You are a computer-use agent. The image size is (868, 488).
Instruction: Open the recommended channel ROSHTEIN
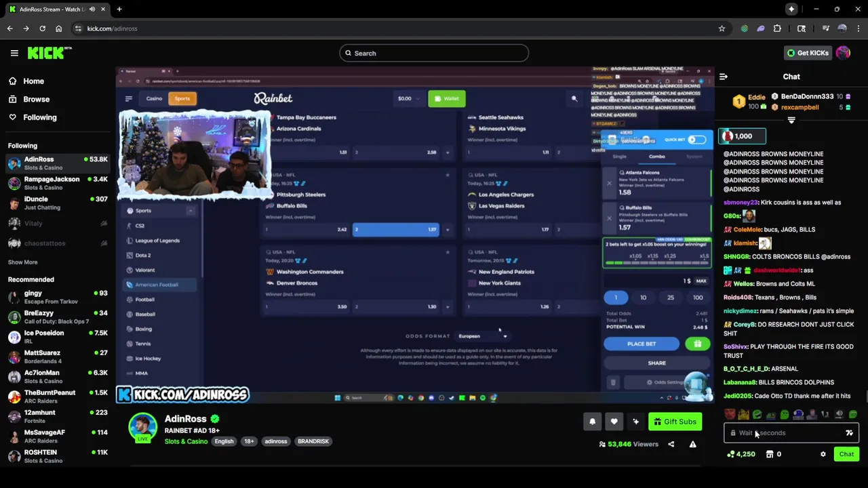(x=58, y=456)
